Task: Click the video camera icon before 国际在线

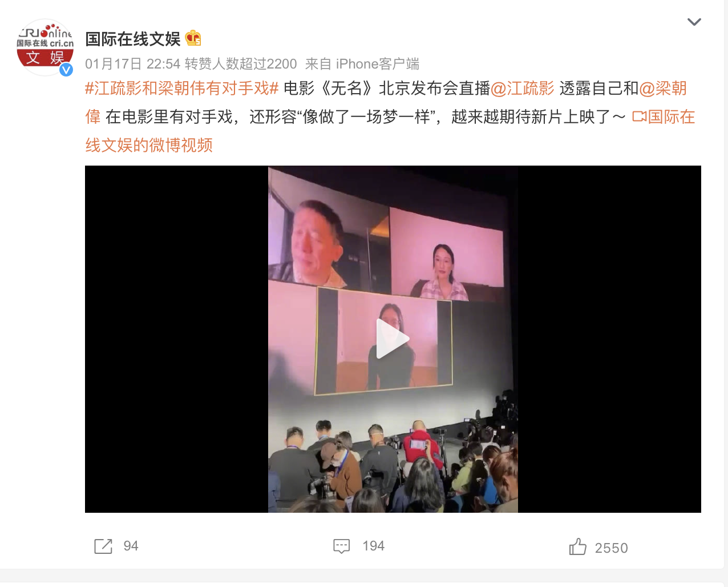Action: point(639,117)
